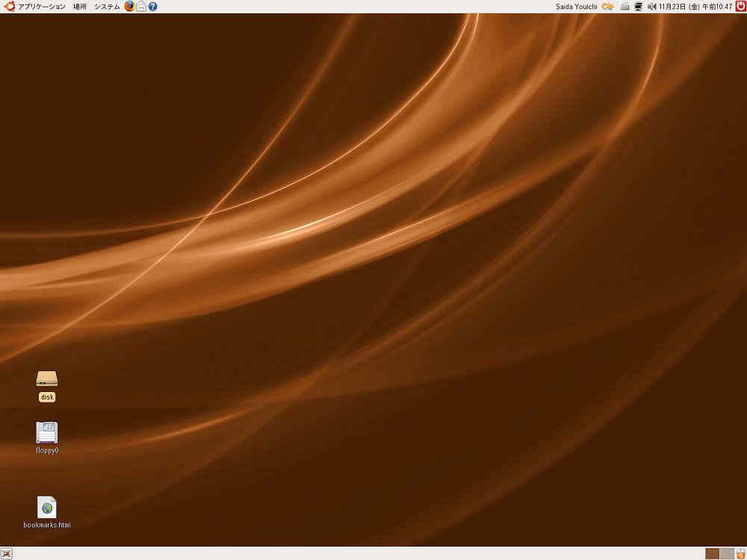
Task: Open the network monitor icon
Action: point(639,7)
